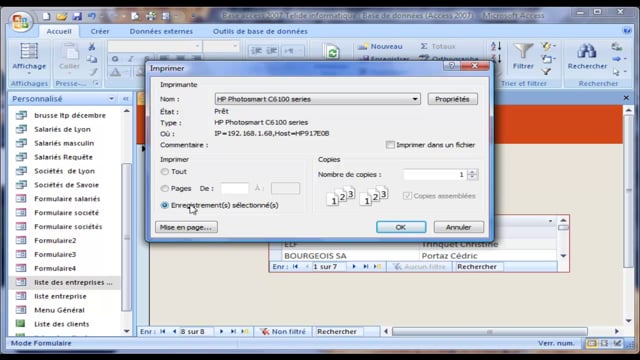Click the Access help icon at ribbon right

[x=627, y=31]
